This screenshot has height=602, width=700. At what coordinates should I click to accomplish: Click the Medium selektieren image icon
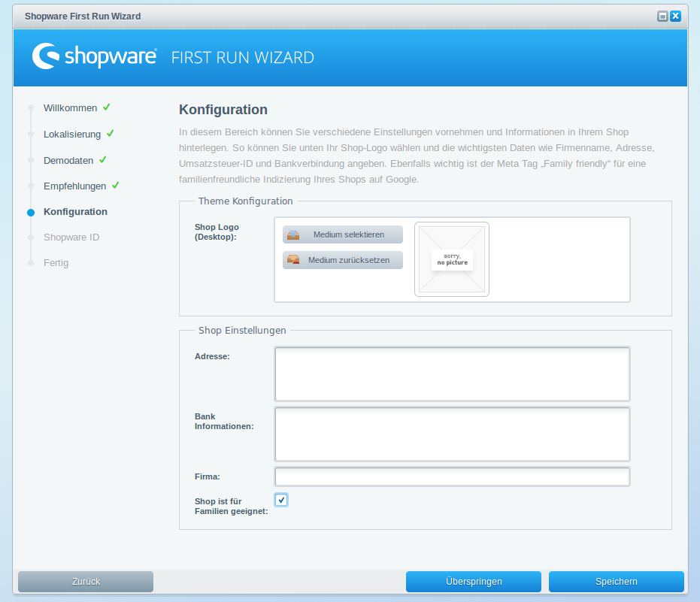[x=293, y=234]
